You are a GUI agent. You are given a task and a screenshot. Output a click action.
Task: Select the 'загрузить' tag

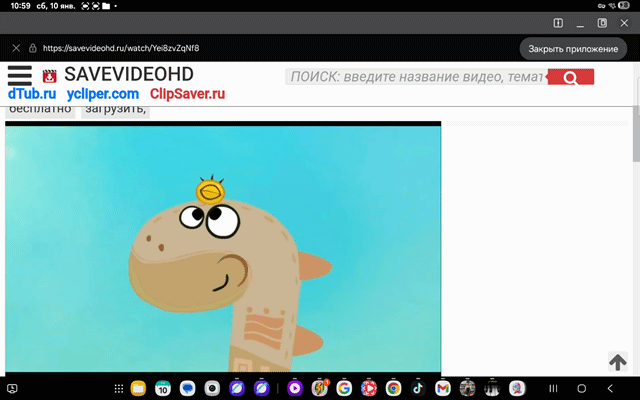pos(115,109)
